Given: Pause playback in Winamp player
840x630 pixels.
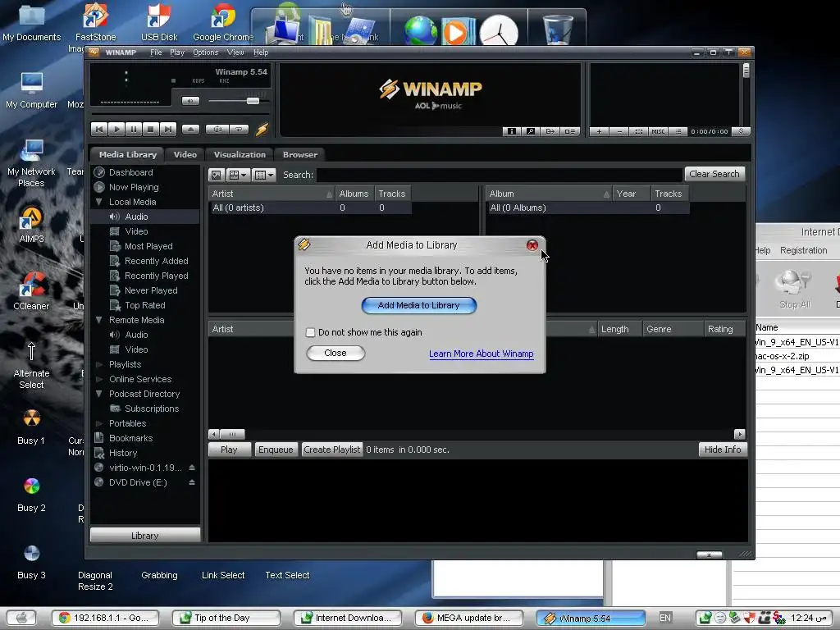Looking at the screenshot, I should (x=134, y=129).
